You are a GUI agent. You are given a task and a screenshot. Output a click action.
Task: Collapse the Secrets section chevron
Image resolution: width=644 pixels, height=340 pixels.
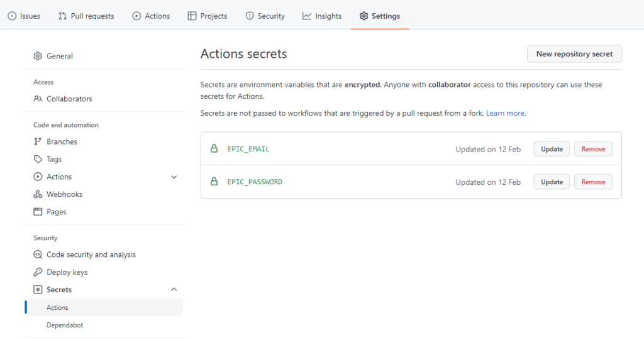(x=174, y=289)
